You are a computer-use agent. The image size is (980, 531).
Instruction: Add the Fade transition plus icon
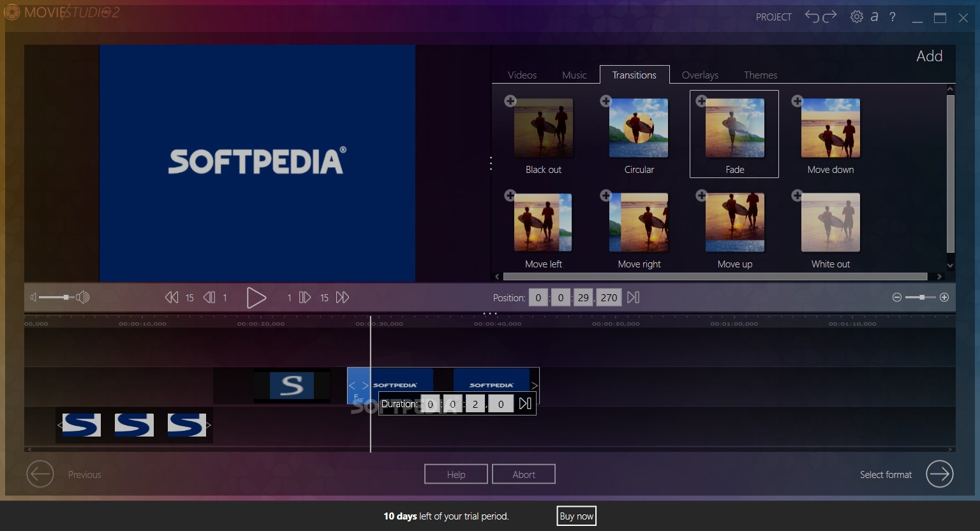tap(701, 101)
